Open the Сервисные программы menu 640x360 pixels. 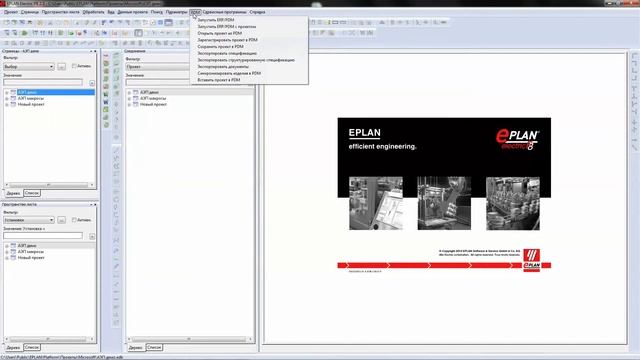pos(224,12)
